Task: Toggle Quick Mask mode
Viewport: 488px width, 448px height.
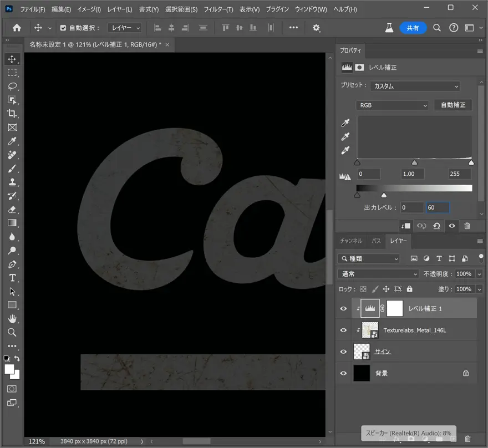Action: (12, 389)
